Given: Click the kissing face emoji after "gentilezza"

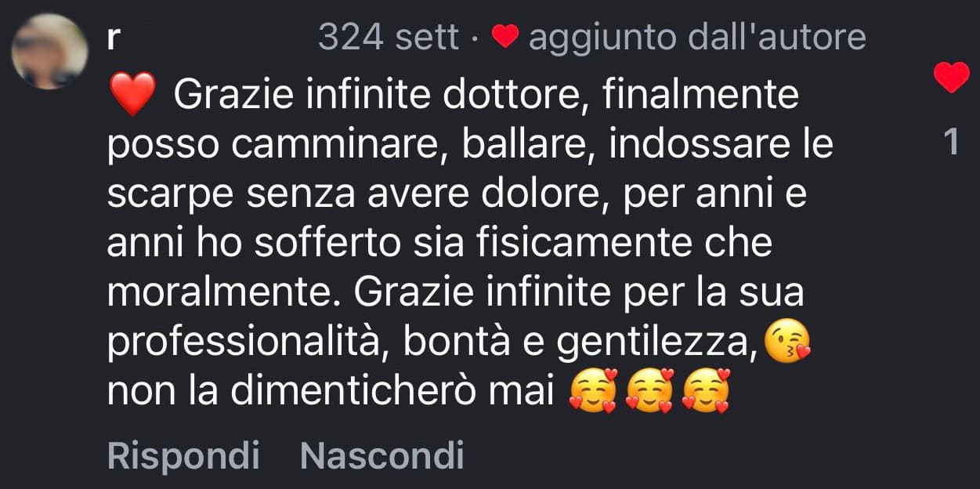Looking at the screenshot, I should click(x=786, y=342).
